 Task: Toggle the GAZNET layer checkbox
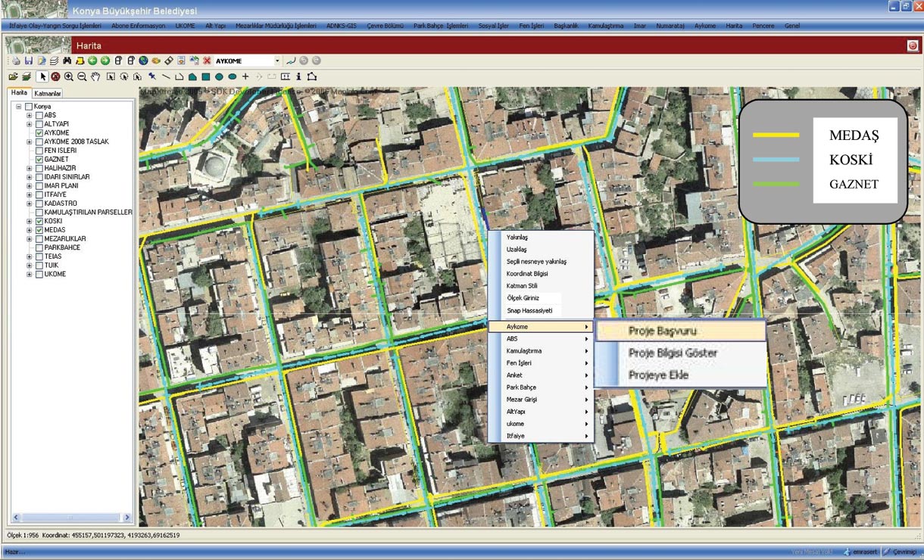click(39, 160)
